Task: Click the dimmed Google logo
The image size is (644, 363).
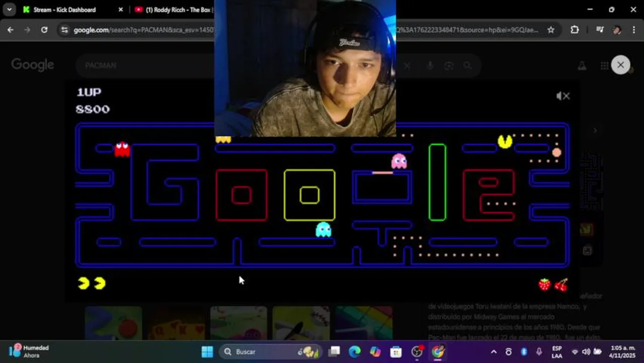Action: click(33, 65)
